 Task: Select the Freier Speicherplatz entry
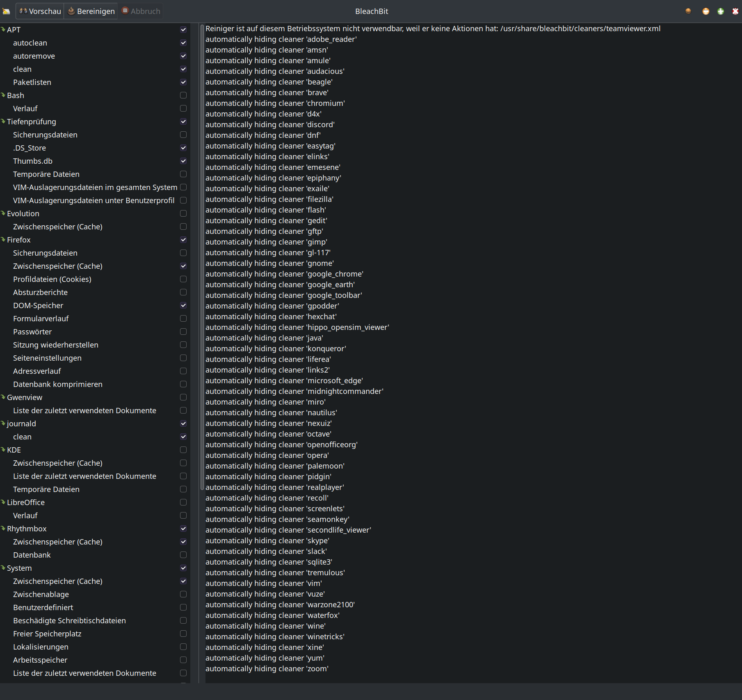point(47,634)
